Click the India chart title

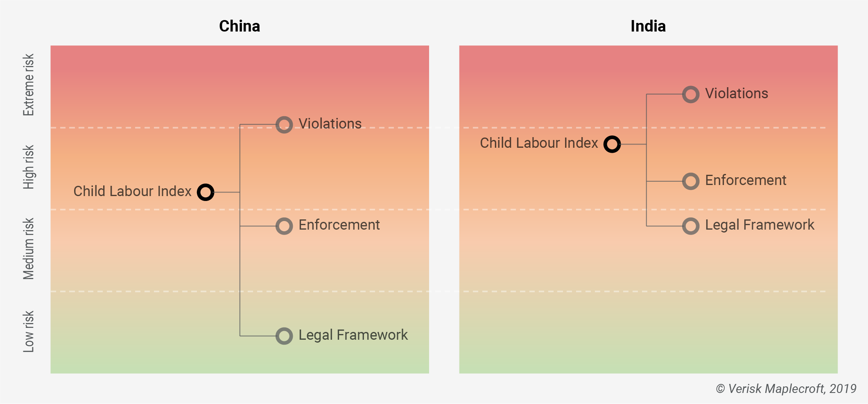coord(648,26)
